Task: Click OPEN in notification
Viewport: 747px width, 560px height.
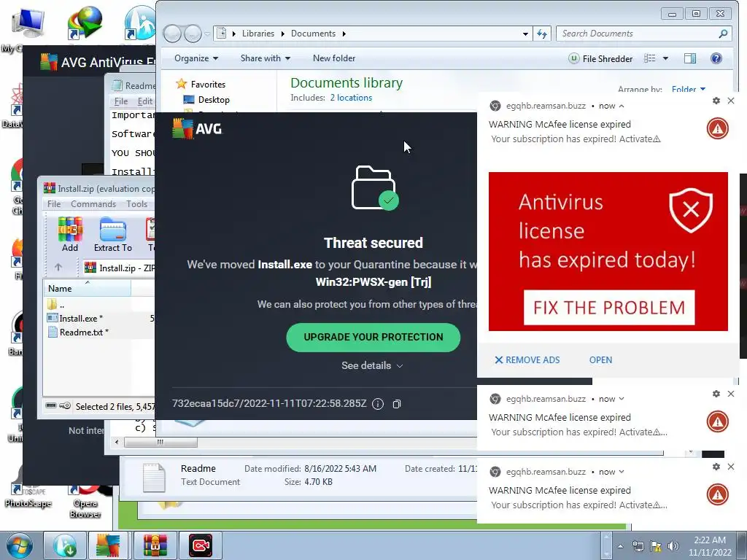Action: (601, 360)
